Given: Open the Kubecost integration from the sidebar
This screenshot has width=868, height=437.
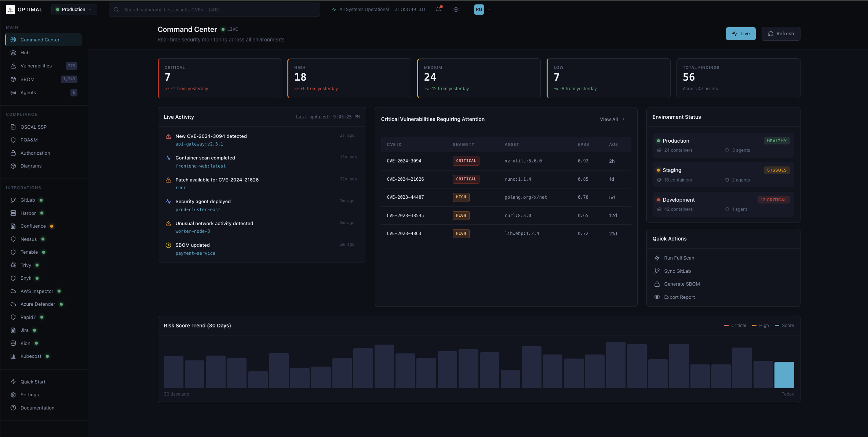Looking at the screenshot, I should [12, 356].
